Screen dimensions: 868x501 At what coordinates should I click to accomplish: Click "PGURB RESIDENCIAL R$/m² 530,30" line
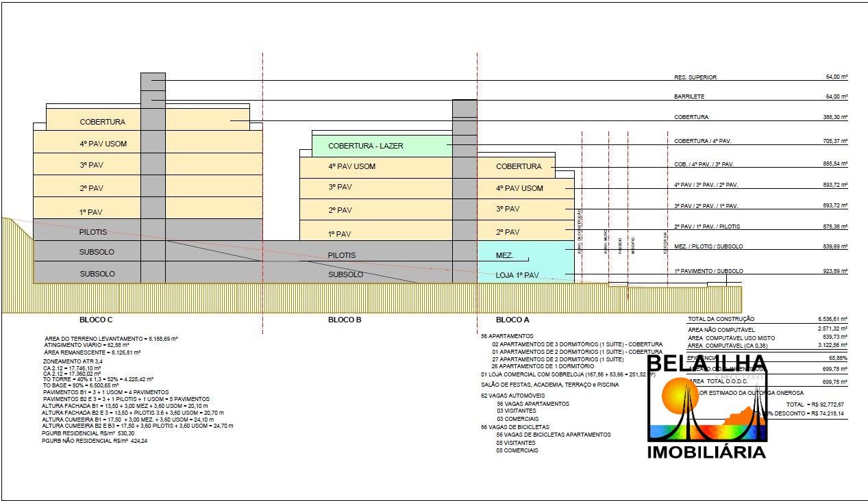pos(88,433)
